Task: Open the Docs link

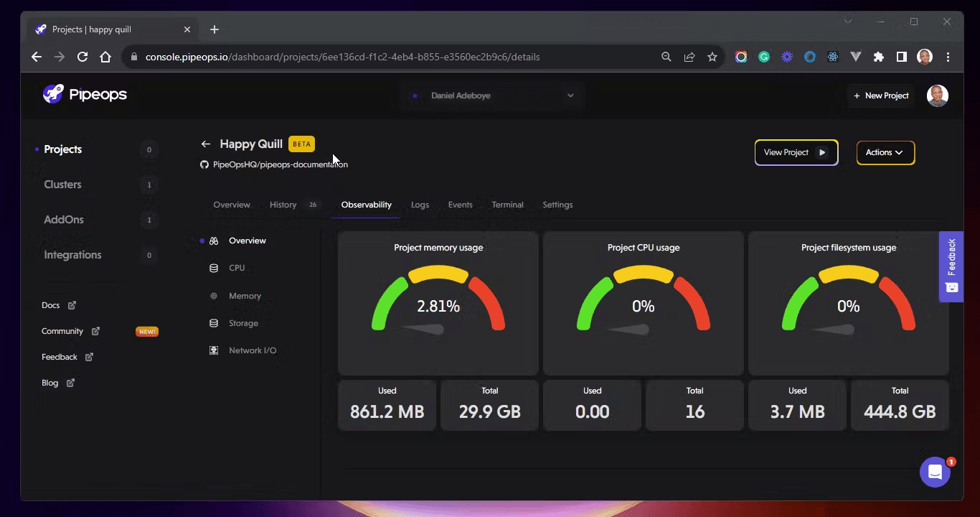Action: click(50, 305)
